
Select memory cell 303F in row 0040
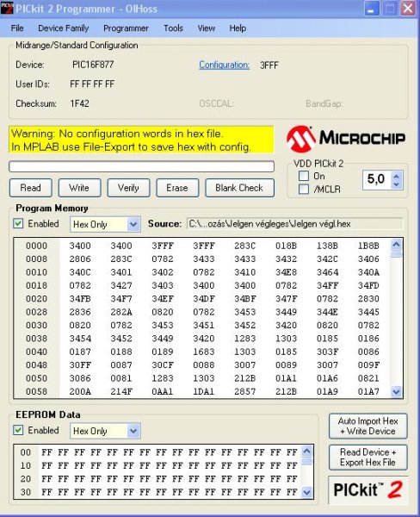[x=327, y=352]
